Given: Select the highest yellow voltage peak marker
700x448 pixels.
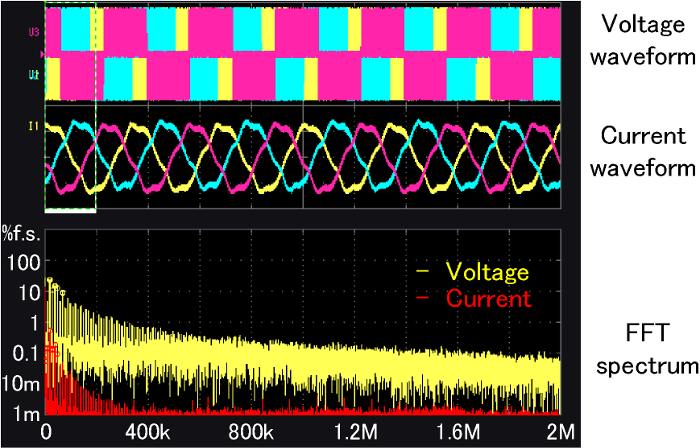Looking at the screenshot, I should click(50, 282).
